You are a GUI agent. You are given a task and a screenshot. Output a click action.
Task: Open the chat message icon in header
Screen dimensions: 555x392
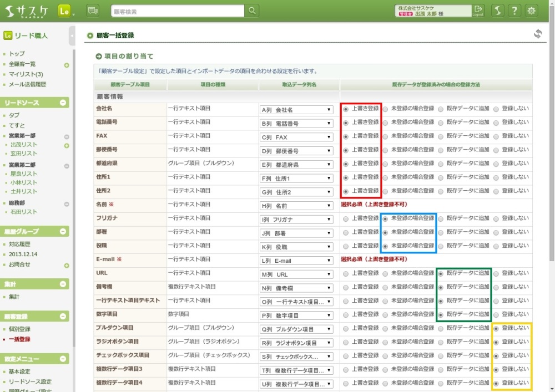point(93,11)
